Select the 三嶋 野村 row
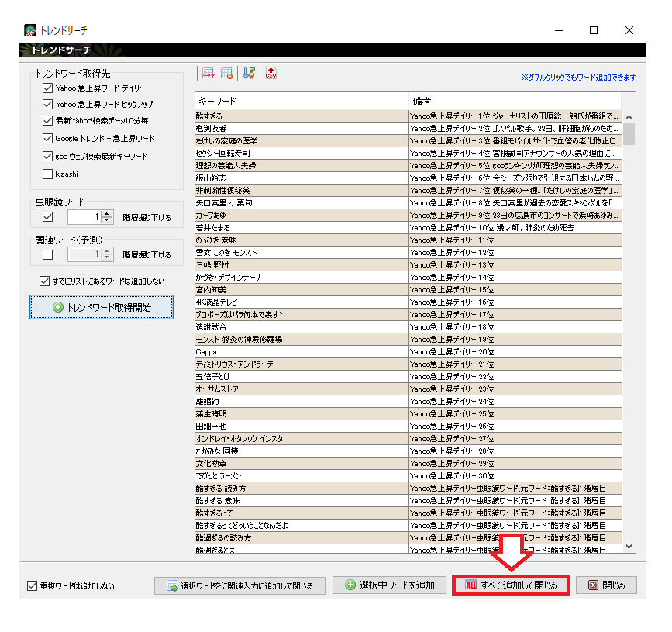 408,265
